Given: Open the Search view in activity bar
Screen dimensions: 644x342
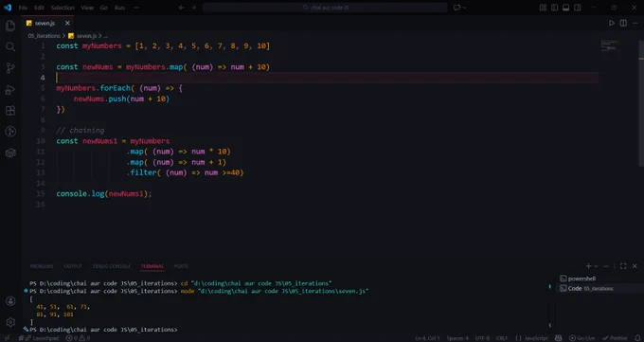Looking at the screenshot, I should (10, 46).
